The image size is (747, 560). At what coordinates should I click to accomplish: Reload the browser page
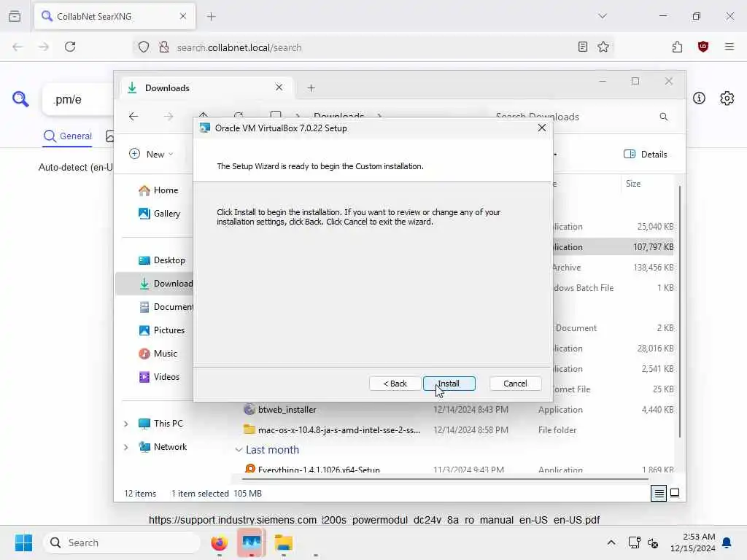coord(70,47)
